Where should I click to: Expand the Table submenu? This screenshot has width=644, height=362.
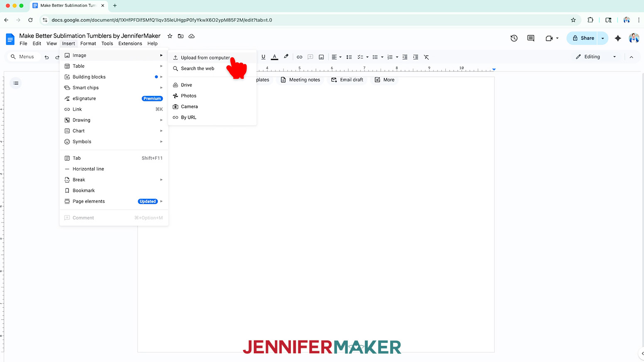[x=114, y=66]
